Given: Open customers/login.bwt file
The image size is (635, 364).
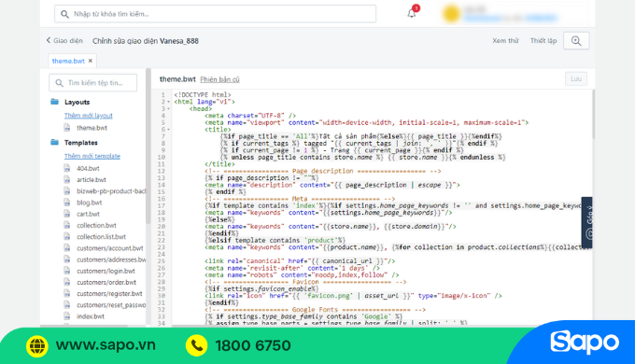Looking at the screenshot, I should (x=106, y=271).
